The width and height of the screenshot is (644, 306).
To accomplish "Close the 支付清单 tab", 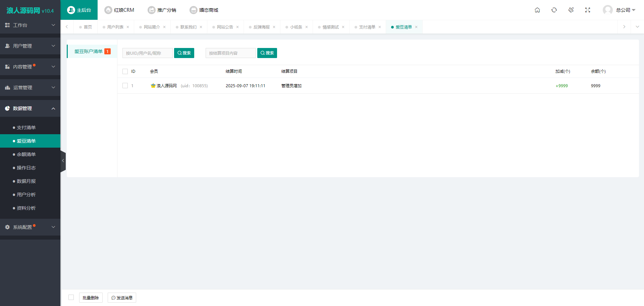I will (x=380, y=27).
